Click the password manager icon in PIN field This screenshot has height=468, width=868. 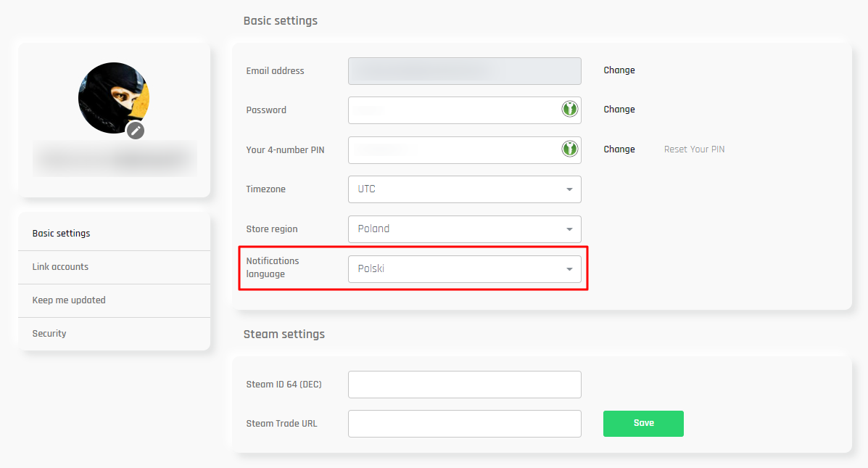point(569,149)
